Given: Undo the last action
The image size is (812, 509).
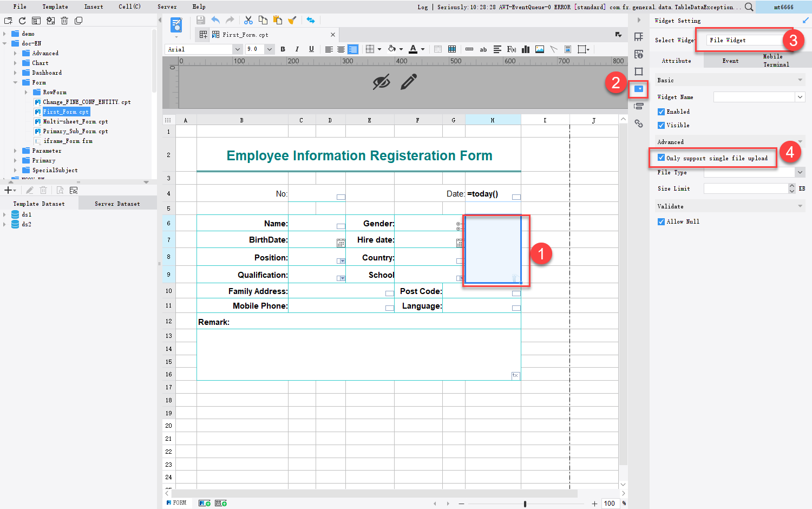Looking at the screenshot, I should click(x=215, y=20).
